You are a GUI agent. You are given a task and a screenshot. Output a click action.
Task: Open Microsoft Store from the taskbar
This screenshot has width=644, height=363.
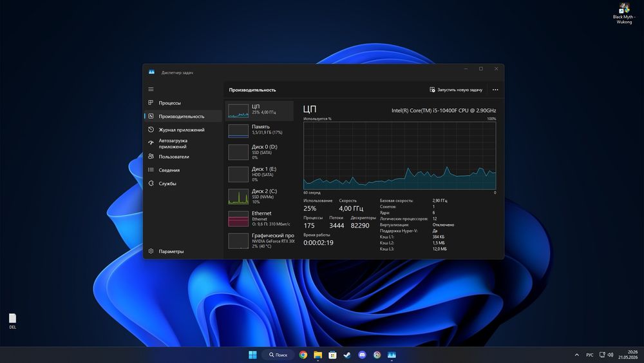[x=333, y=355]
